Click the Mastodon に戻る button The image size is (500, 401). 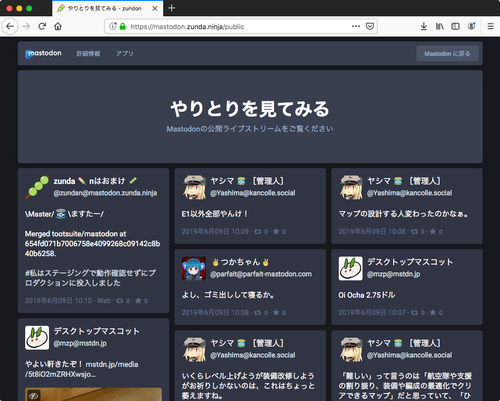tap(447, 54)
